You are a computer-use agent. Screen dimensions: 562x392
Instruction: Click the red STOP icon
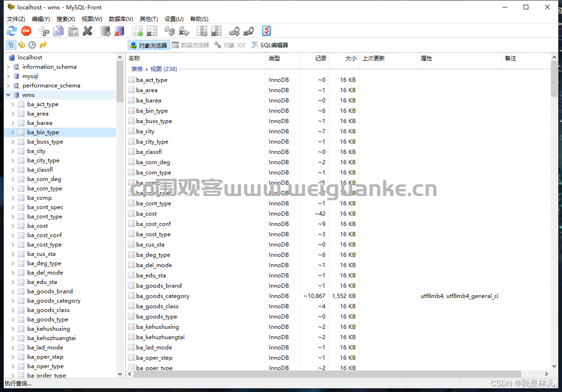[x=26, y=31]
